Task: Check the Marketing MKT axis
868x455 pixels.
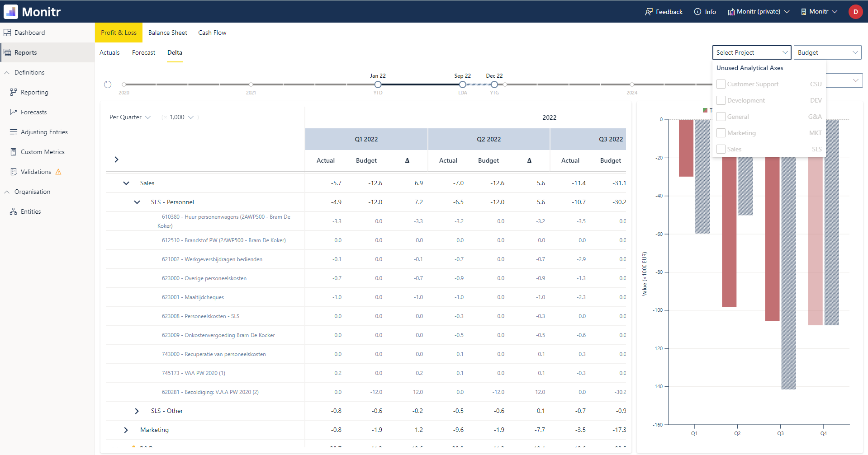Action: tap(721, 133)
